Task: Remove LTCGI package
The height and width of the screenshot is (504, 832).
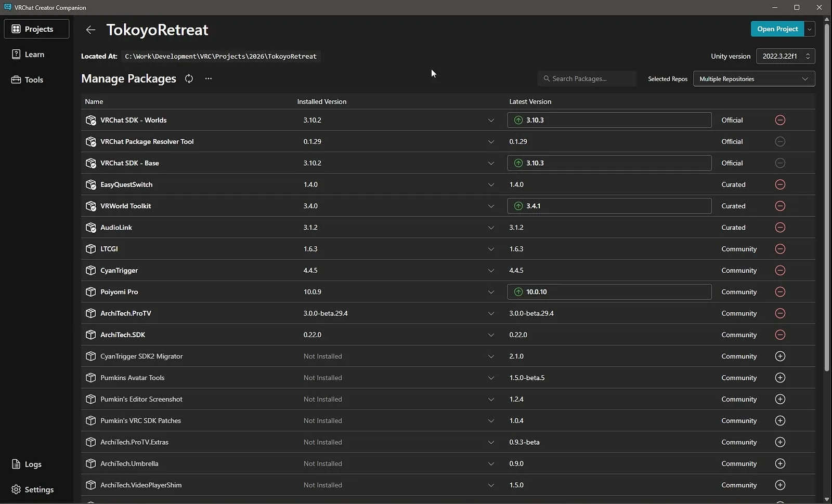Action: [x=780, y=249]
